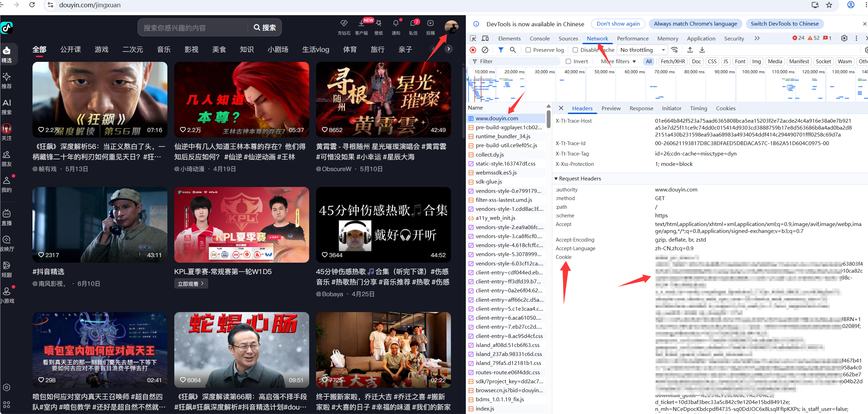868x414 pixels.
Task: Select the 游戏 category tab
Action: 101,49
